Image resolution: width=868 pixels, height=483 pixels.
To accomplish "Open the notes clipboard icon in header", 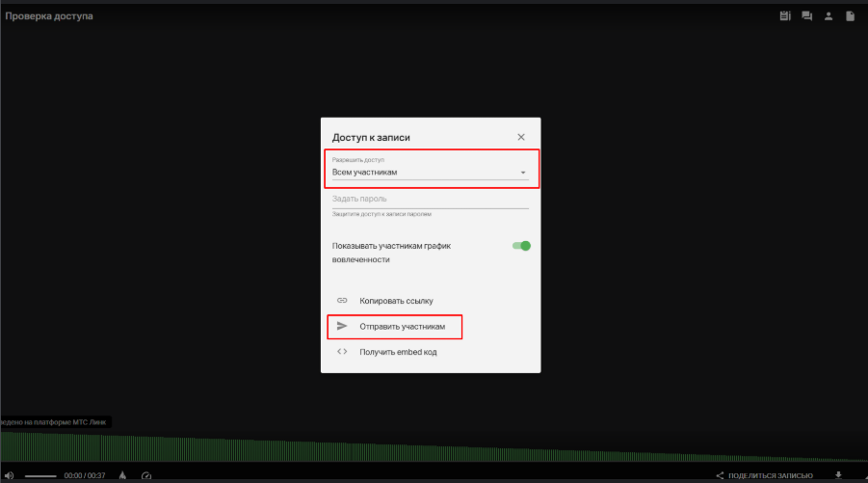I will 785,16.
